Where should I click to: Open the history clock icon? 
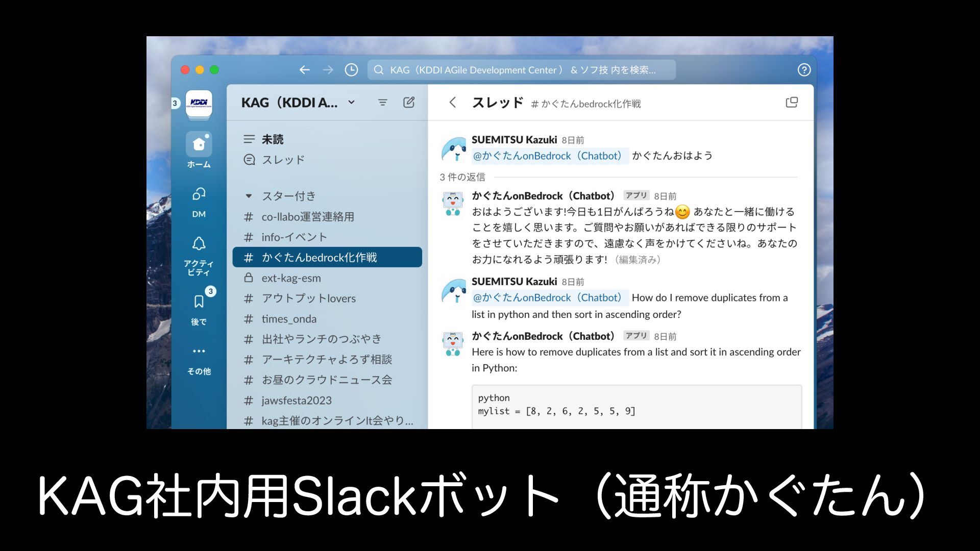pyautogui.click(x=351, y=70)
